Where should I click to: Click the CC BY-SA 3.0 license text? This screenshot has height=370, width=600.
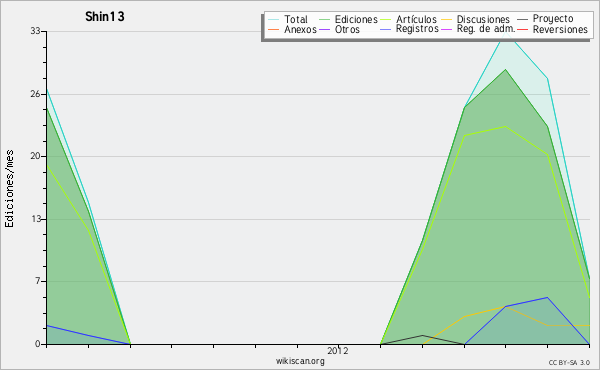[x=569, y=363]
